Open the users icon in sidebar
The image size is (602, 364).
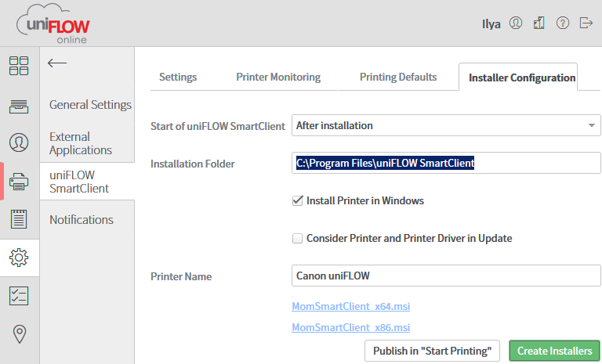point(19,142)
